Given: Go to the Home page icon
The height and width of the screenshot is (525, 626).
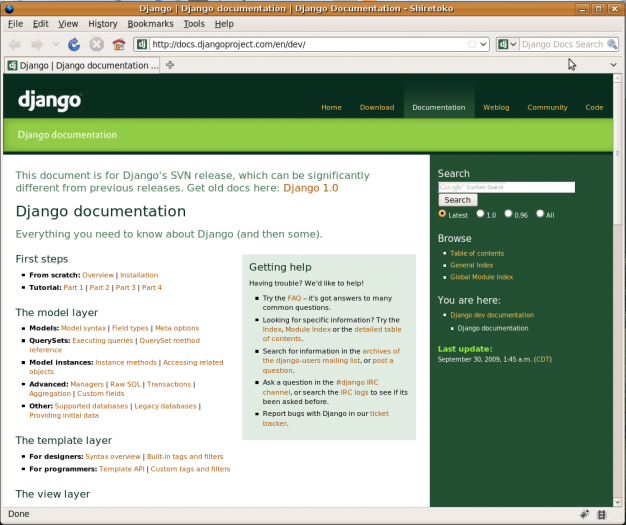Looking at the screenshot, I should (119, 44).
